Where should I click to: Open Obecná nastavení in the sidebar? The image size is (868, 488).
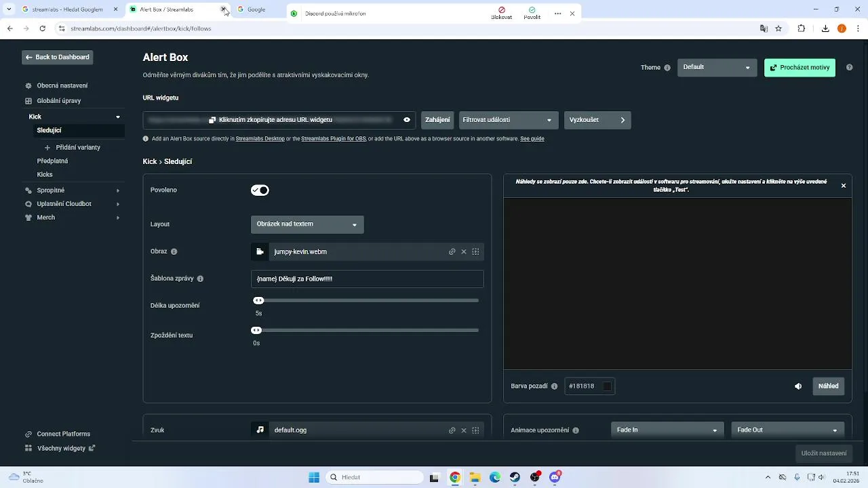pos(62,86)
